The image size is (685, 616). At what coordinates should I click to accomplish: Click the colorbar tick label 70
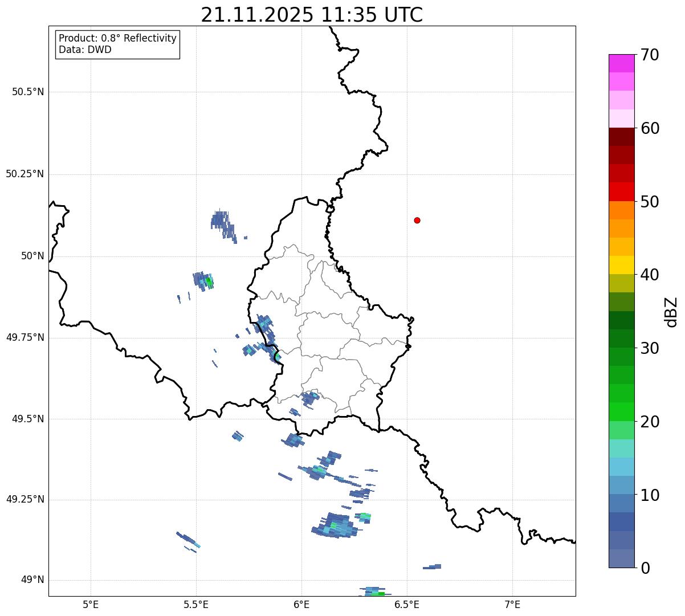650,55
